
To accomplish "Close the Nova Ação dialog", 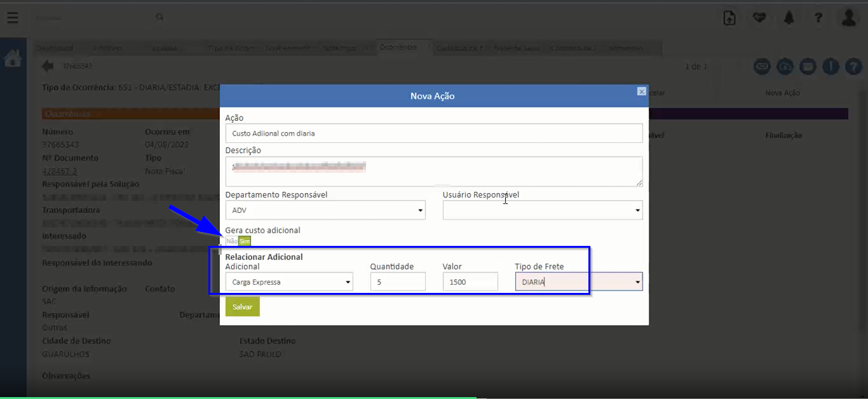I will (641, 91).
